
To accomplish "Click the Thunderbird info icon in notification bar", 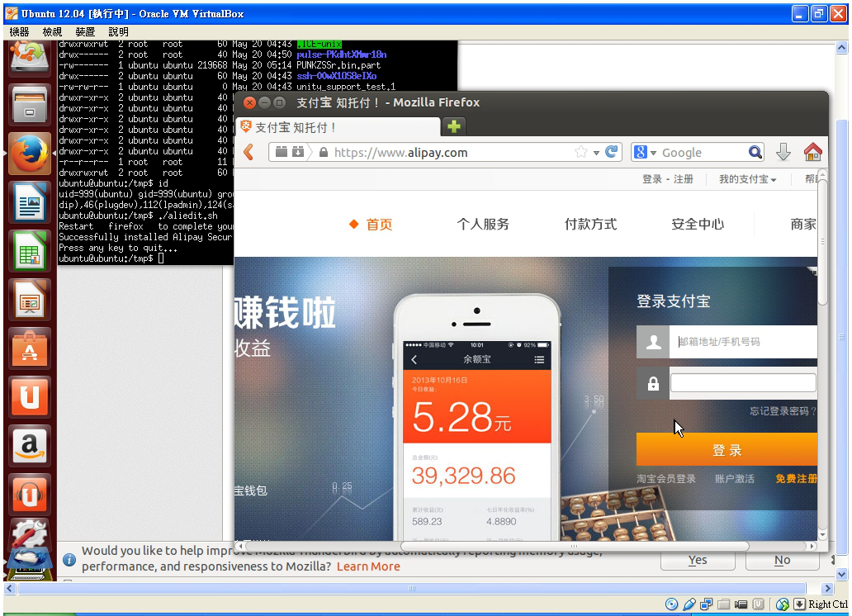I will click(69, 559).
